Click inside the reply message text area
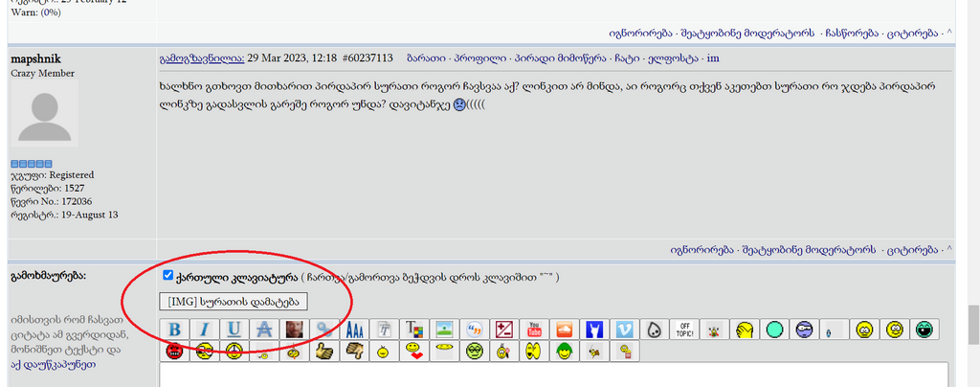980x387 pixels. (x=554, y=376)
